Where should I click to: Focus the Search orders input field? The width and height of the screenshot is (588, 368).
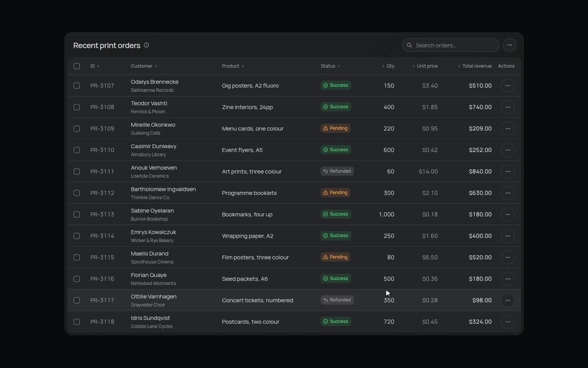(451, 45)
